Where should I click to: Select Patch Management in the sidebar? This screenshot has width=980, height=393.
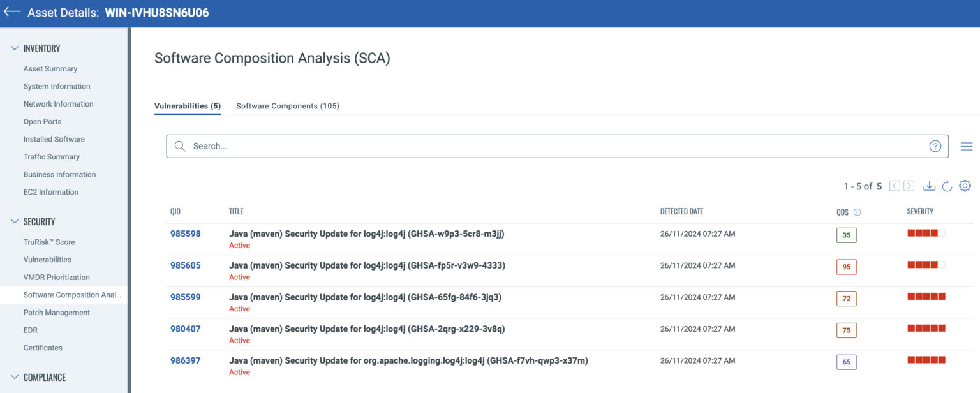pos(56,312)
